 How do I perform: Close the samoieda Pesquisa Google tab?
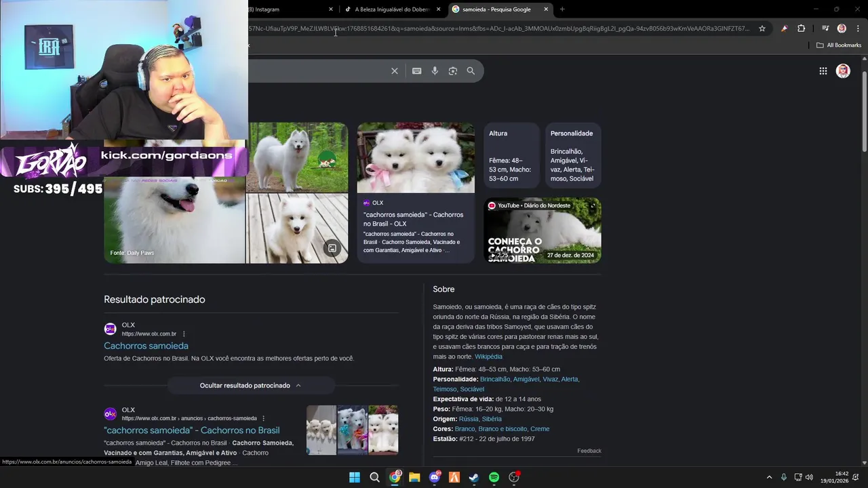pos(546,9)
